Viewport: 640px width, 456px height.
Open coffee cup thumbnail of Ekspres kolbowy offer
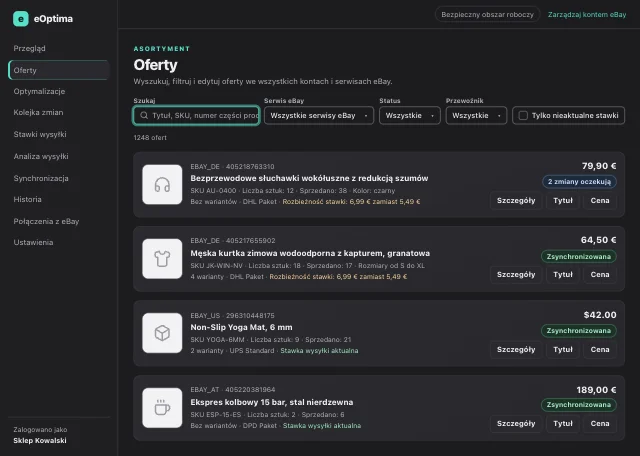162,408
